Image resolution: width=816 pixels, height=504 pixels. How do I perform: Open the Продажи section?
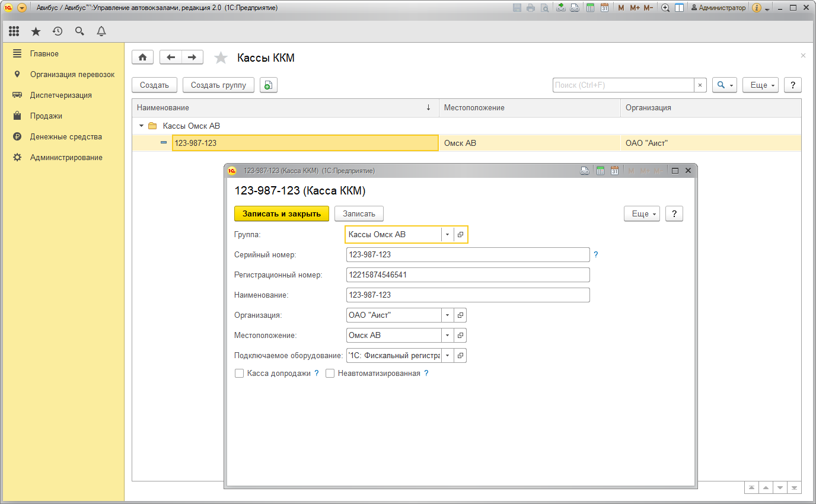click(46, 116)
